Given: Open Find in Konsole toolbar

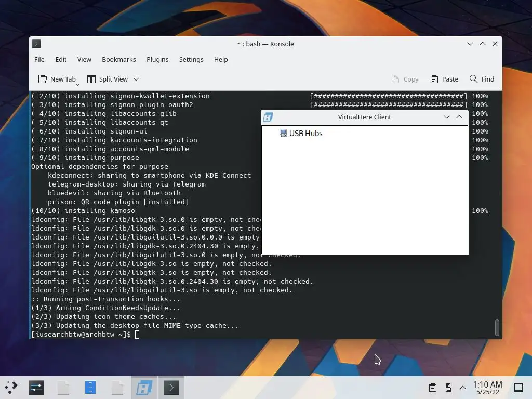Looking at the screenshot, I should [482, 79].
